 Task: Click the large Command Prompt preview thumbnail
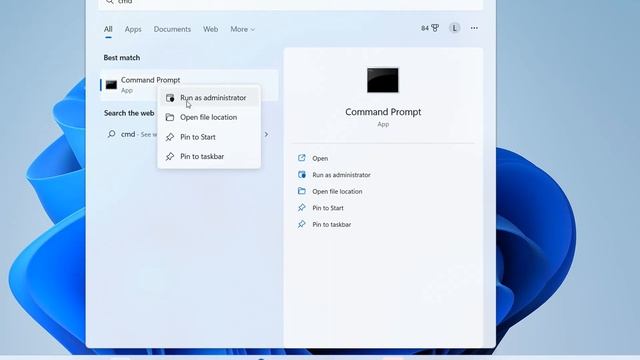point(383,80)
